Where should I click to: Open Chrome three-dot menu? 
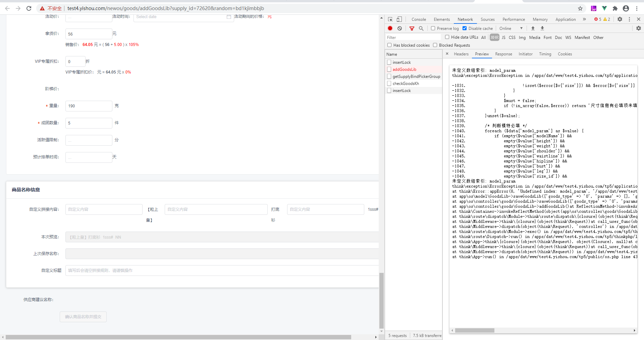(x=636, y=8)
